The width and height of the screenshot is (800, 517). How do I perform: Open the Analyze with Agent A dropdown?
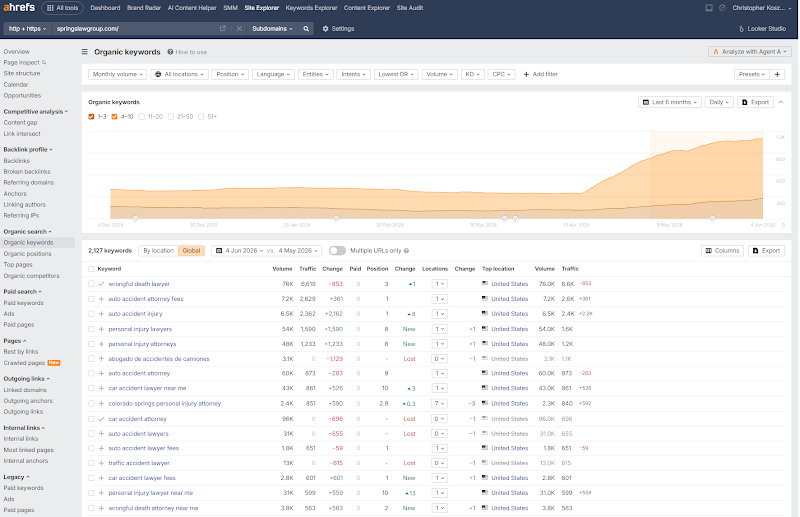click(750, 52)
